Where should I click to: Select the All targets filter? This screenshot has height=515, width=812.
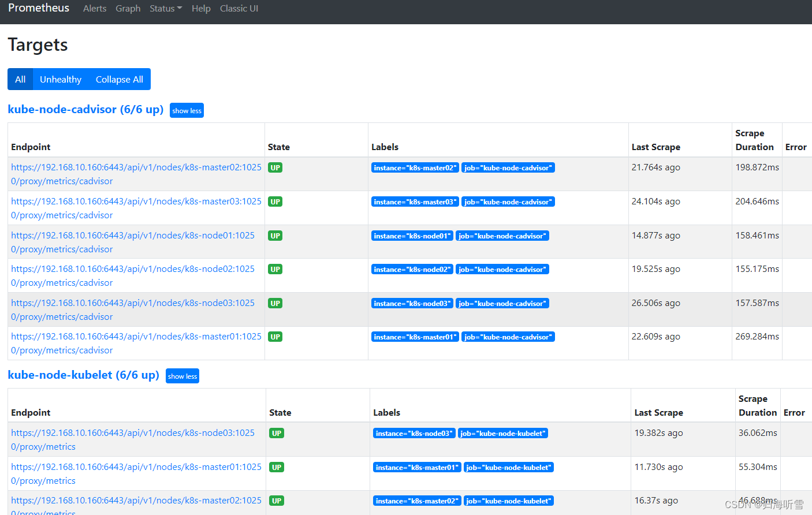coord(20,79)
